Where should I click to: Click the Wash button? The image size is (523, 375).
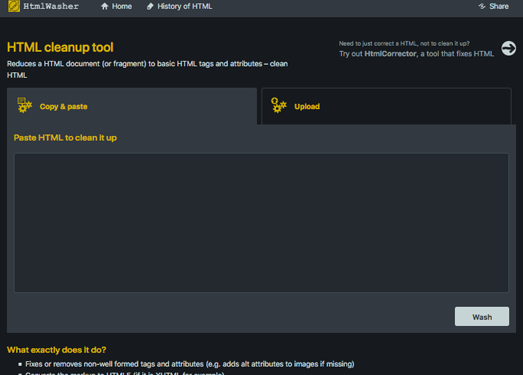click(x=482, y=317)
